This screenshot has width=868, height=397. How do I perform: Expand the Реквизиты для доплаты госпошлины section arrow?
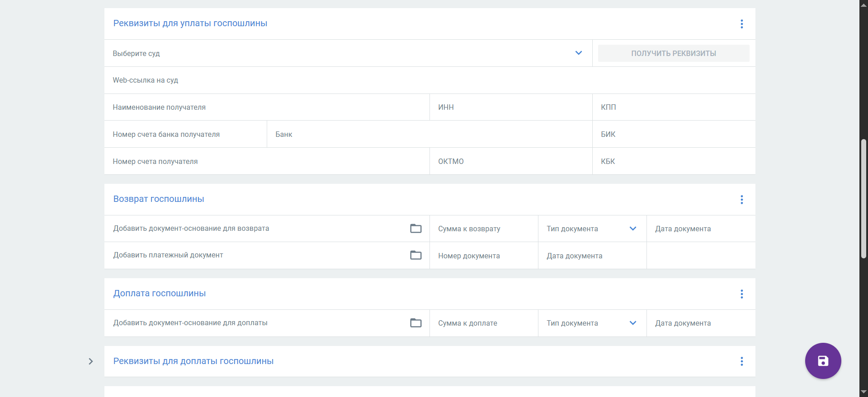(91, 361)
